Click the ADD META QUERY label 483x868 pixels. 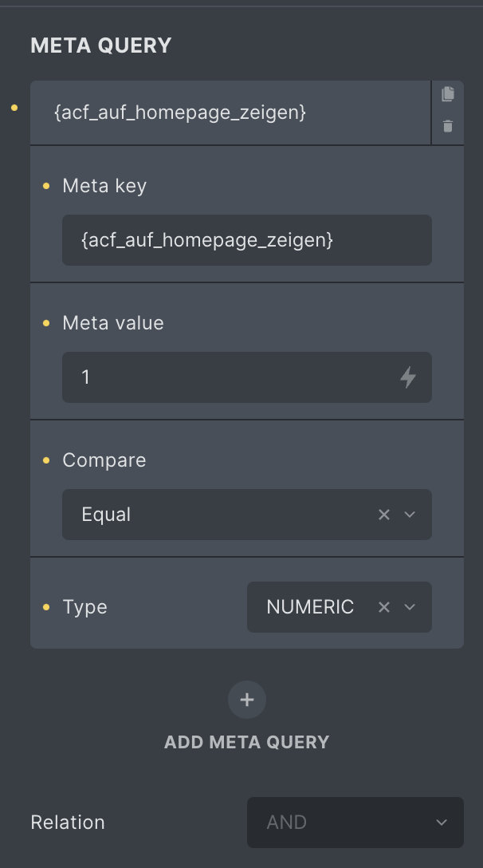pos(247,742)
